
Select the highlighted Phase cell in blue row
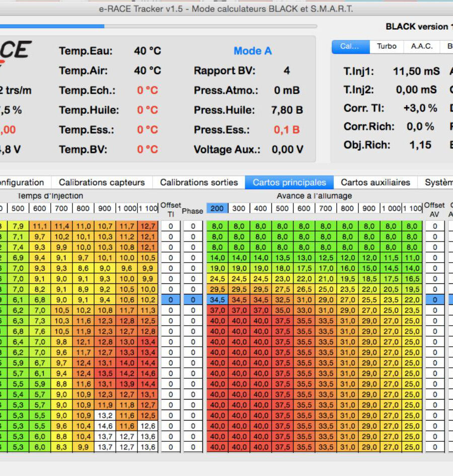[x=193, y=300]
